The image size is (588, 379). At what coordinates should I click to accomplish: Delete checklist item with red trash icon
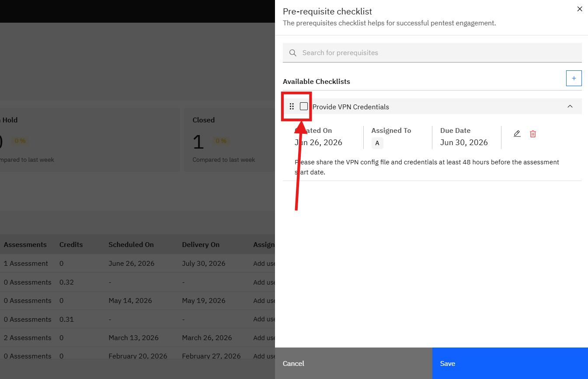pos(532,134)
